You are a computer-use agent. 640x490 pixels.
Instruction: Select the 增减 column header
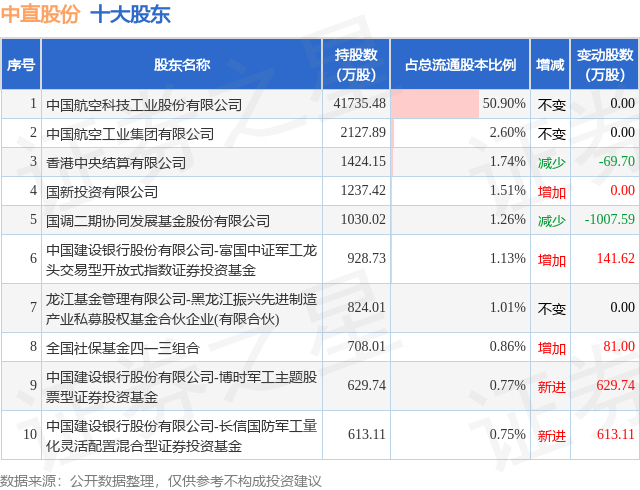point(550,65)
